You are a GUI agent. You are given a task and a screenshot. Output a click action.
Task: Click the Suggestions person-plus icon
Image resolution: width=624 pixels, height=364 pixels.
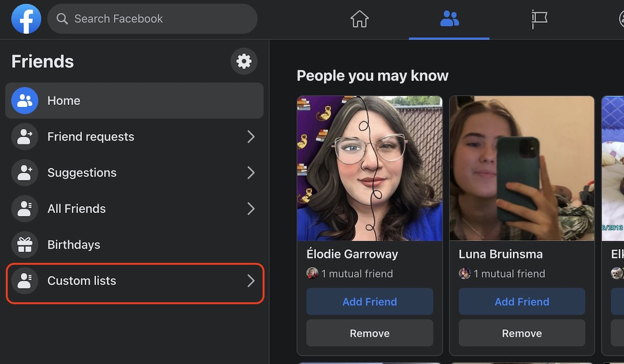(24, 173)
